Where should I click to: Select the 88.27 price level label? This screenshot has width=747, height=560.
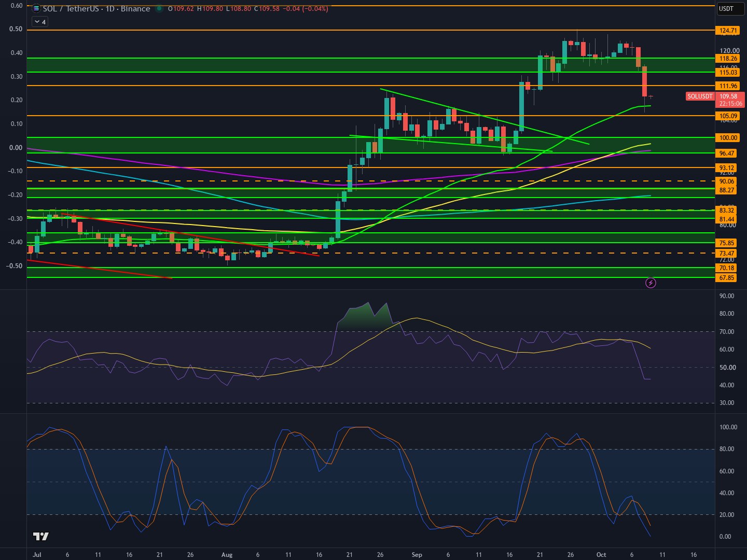click(x=726, y=190)
